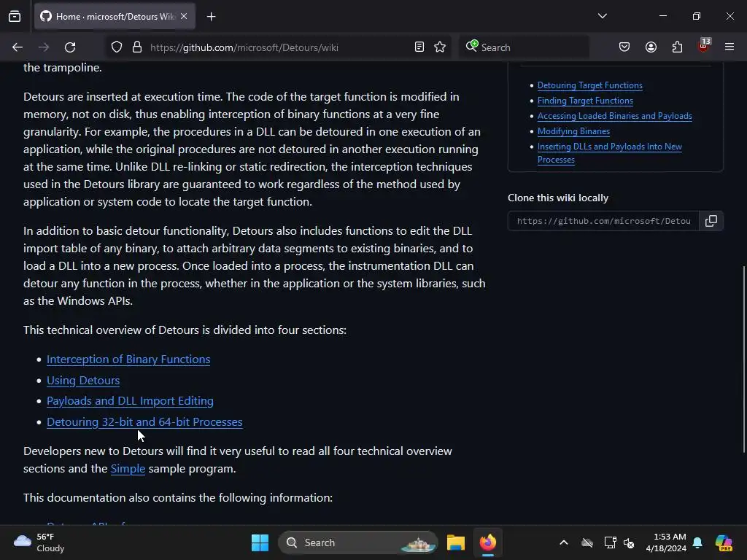The height and width of the screenshot is (560, 747).
Task: Click the text "Clone this wiki locally"
Action: click(x=558, y=198)
